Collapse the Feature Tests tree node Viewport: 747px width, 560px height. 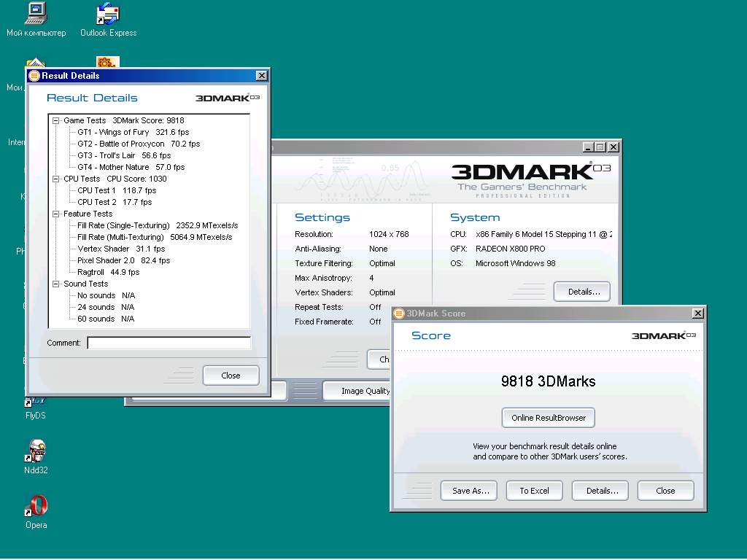point(56,214)
